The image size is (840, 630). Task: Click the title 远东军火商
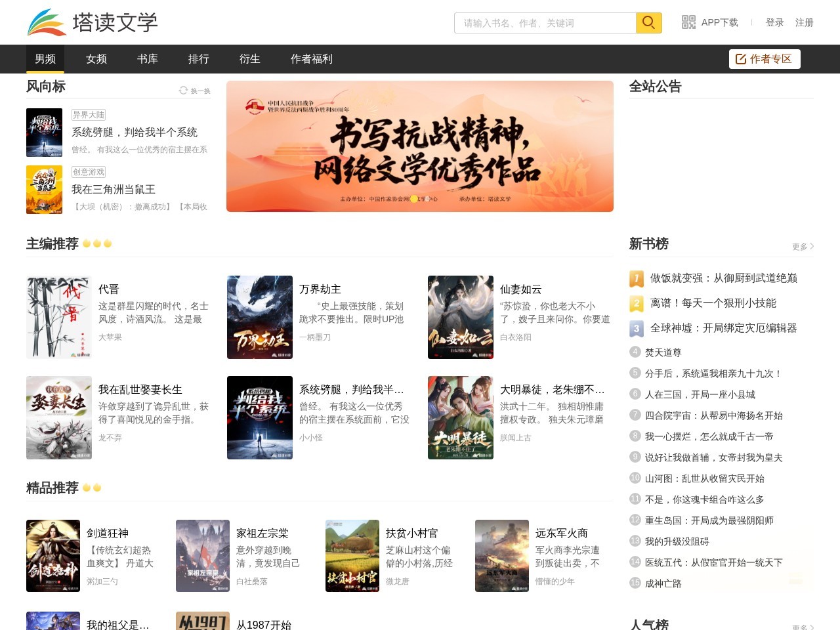point(562,534)
